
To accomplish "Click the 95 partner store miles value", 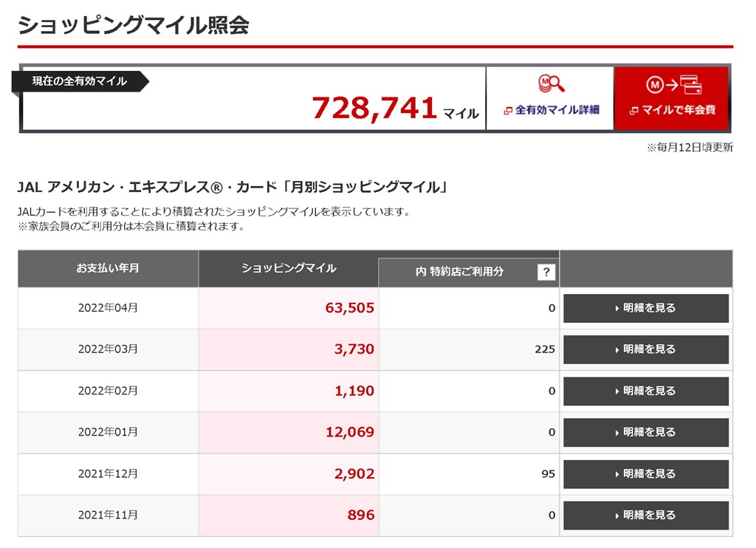I will coord(549,473).
